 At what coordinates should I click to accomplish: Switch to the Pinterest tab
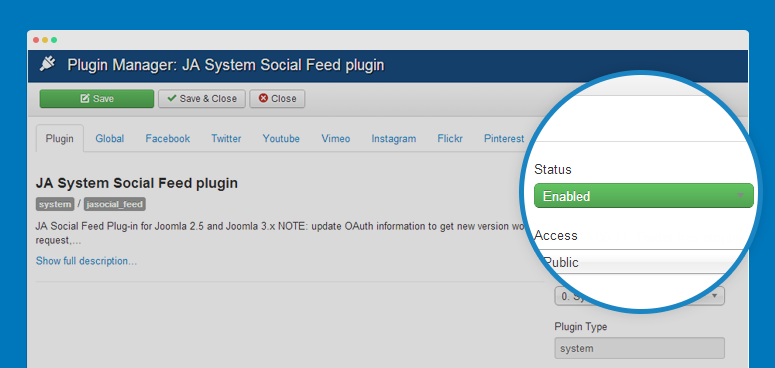[x=504, y=139]
